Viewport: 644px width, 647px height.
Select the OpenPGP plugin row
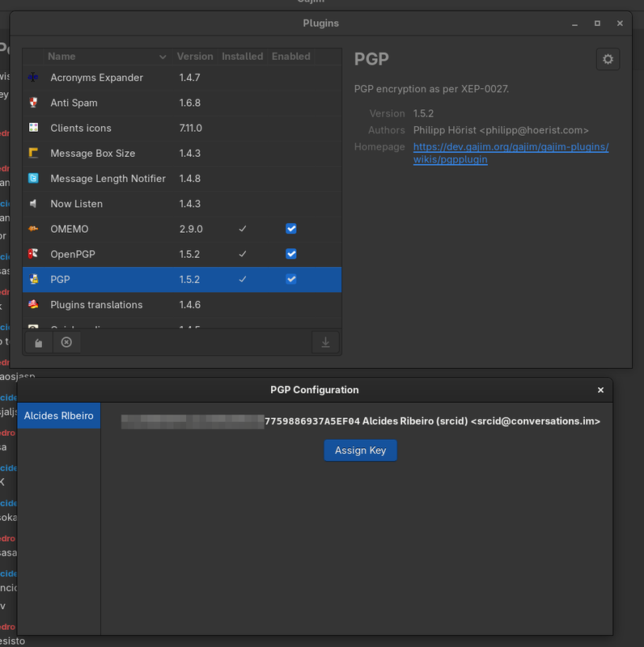pyautogui.click(x=182, y=254)
